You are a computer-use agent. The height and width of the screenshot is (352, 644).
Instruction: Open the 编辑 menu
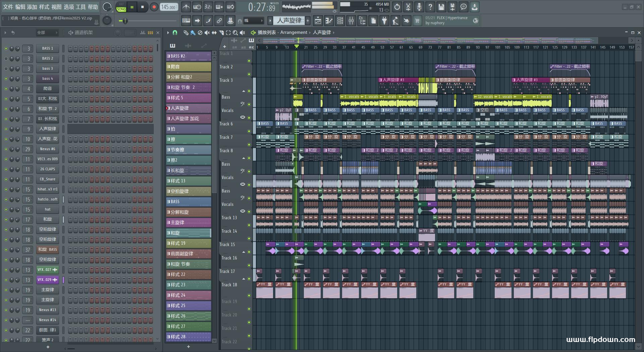point(20,7)
